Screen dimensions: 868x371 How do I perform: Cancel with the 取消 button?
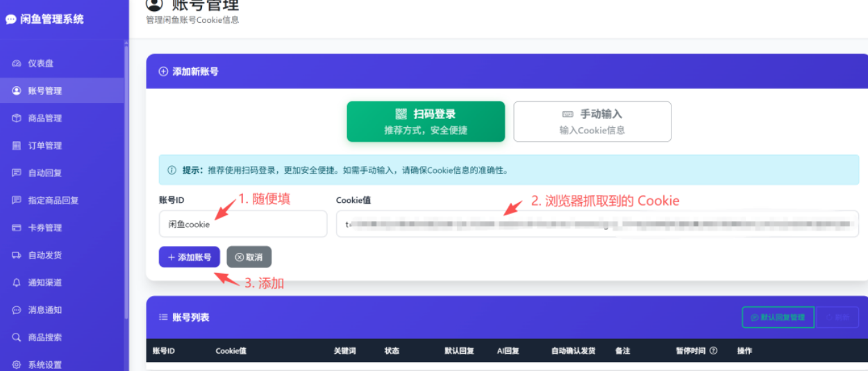coord(249,257)
